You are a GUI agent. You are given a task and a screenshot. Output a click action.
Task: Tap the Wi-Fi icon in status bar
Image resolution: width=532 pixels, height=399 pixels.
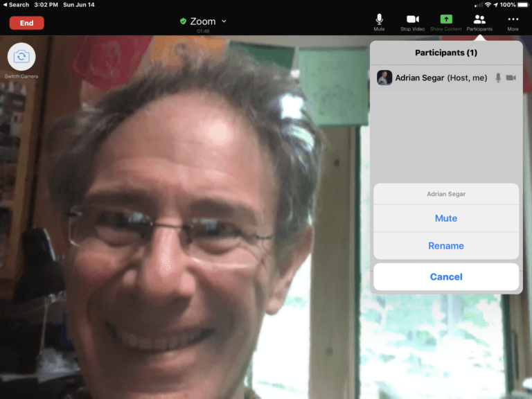click(488, 5)
